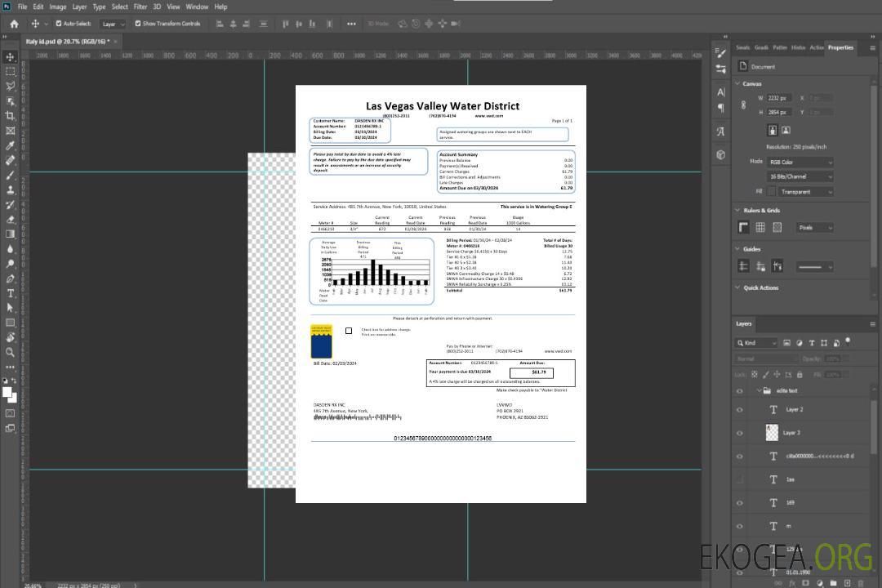The image size is (882, 588).
Task: Select the Lasso tool
Action: (11, 86)
